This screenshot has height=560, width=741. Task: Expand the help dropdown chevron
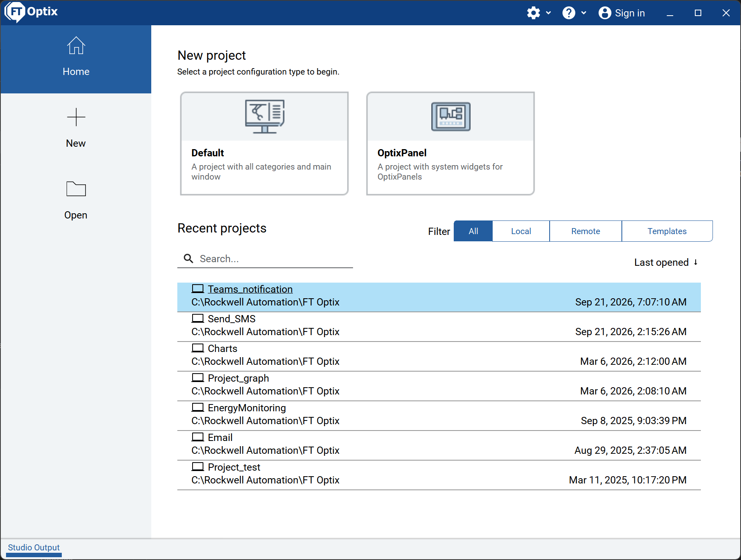(x=584, y=13)
